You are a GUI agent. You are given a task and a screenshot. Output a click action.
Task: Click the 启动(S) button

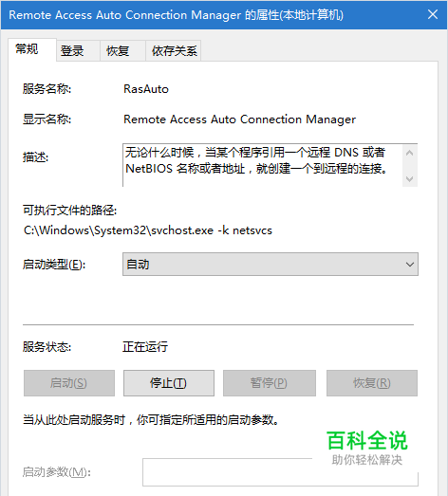pyautogui.click(x=69, y=383)
